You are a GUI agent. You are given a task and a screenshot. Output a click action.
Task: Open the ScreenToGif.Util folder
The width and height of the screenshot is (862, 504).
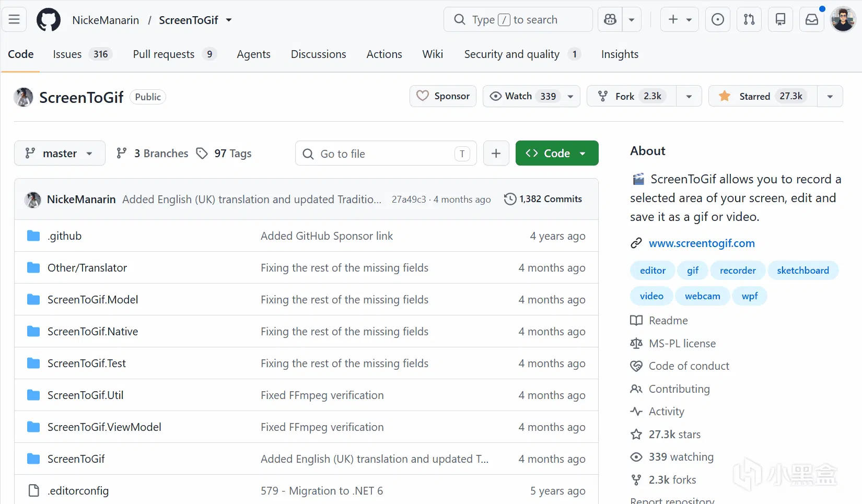[x=86, y=395]
